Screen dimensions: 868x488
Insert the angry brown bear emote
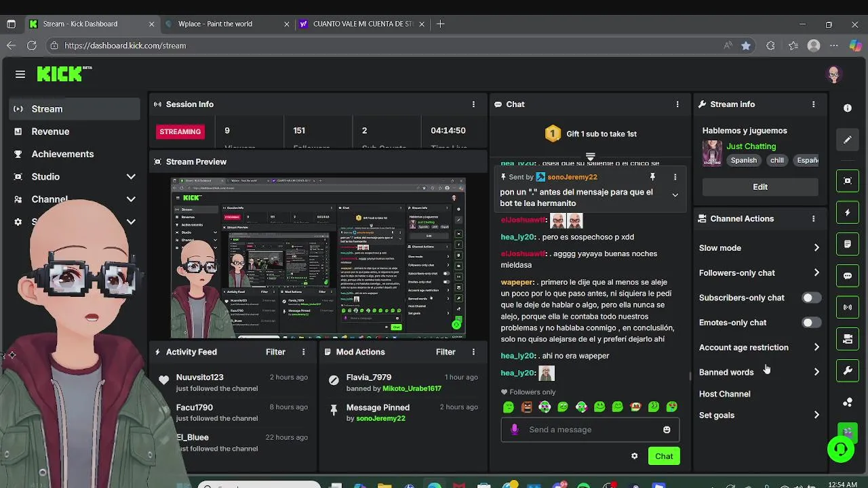point(526,407)
